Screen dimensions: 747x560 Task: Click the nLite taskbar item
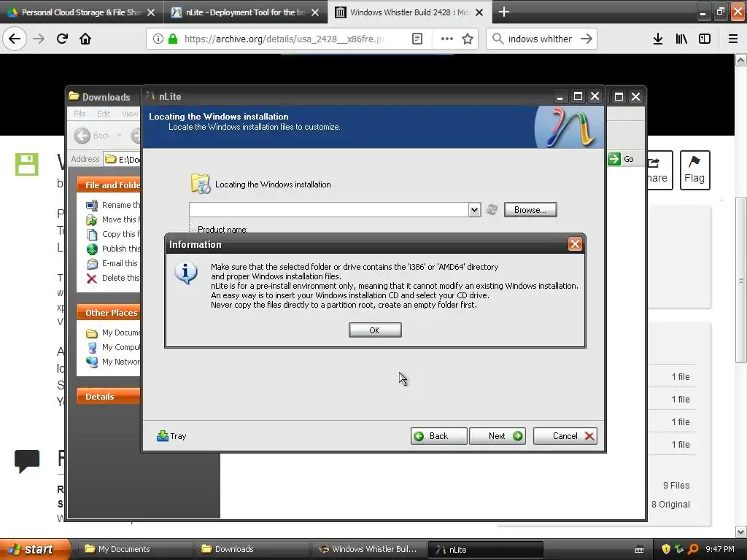click(485, 550)
